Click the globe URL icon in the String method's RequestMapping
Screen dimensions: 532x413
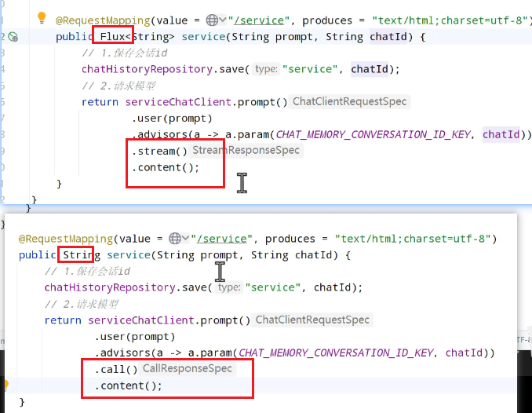(175, 239)
